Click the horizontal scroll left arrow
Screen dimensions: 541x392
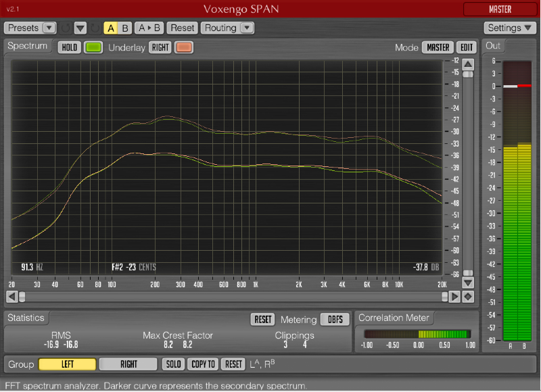point(11,296)
